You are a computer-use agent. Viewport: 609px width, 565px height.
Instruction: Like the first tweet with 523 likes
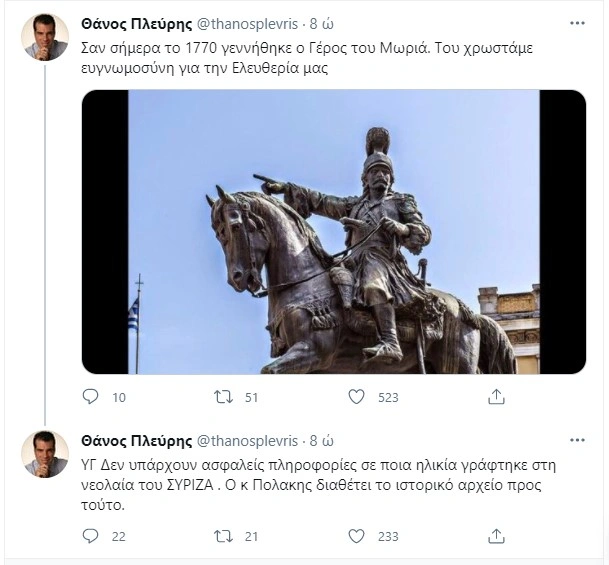click(356, 397)
